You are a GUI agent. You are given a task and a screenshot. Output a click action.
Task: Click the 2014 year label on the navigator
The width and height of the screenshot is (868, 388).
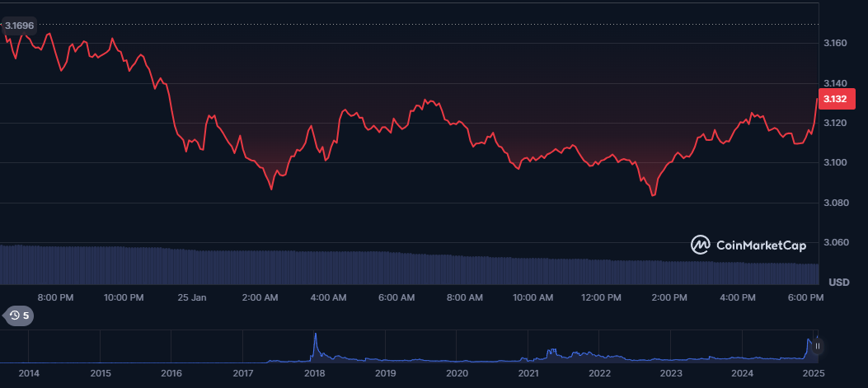coord(28,373)
